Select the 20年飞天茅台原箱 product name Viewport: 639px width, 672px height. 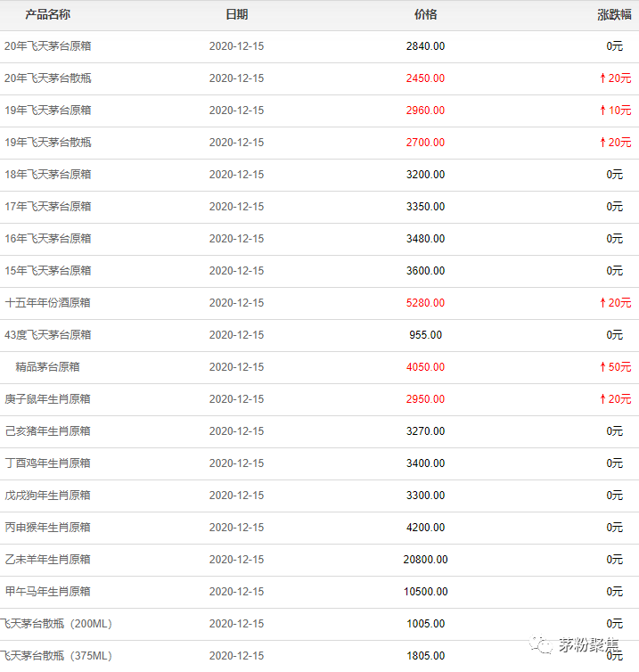click(x=47, y=46)
